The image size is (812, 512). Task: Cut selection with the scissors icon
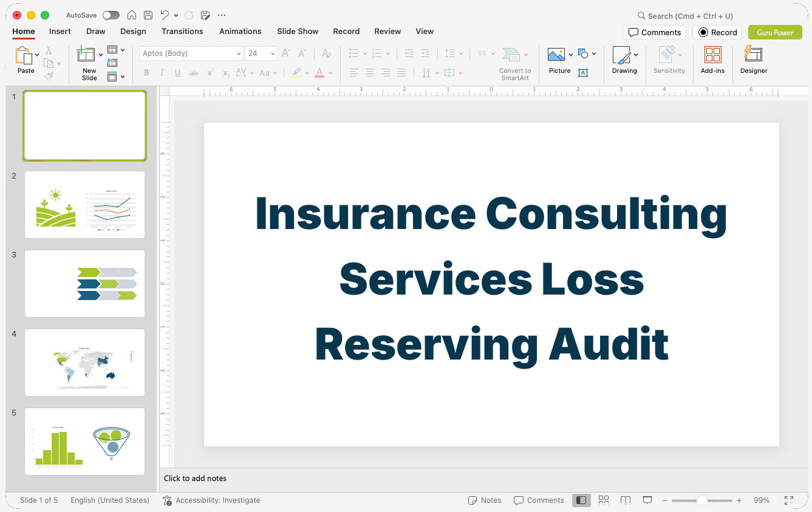[49, 50]
